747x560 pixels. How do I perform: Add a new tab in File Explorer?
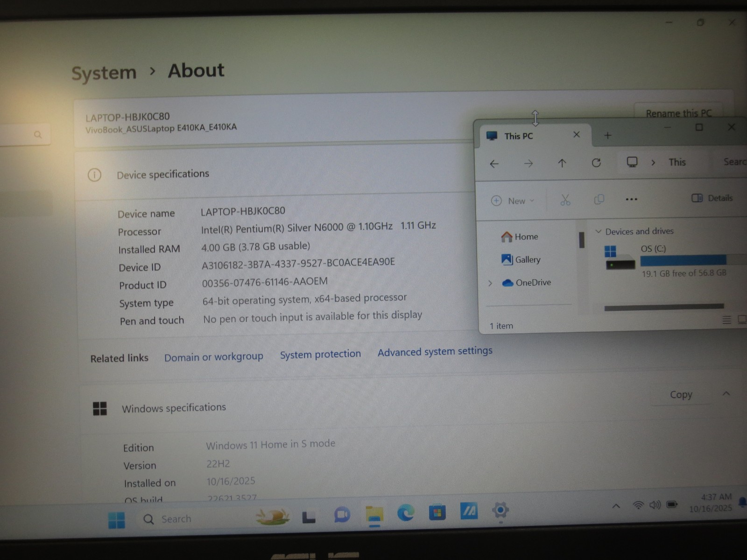tap(607, 135)
